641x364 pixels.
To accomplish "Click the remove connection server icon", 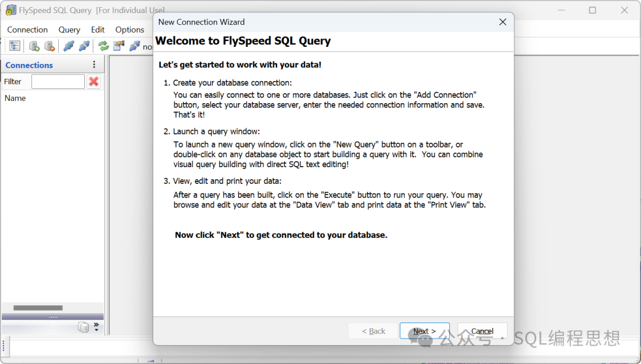I will pos(50,46).
